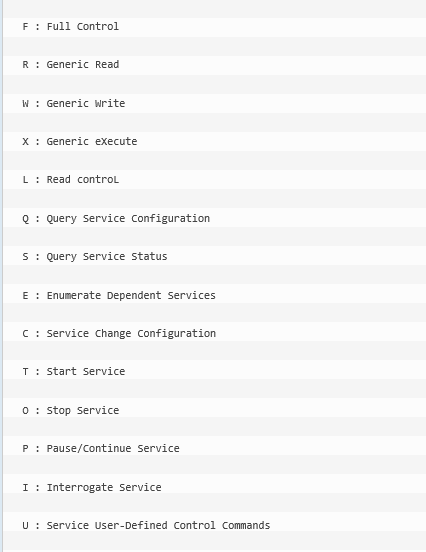
Task: Click the letter 'U' permission code
Action: point(25,526)
